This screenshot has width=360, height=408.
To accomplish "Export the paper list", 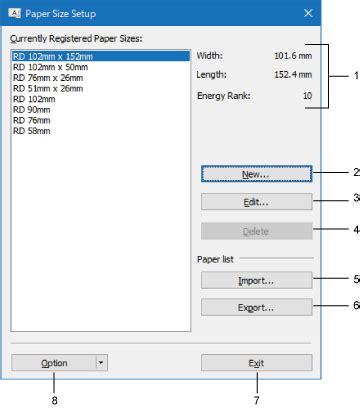I will click(256, 307).
